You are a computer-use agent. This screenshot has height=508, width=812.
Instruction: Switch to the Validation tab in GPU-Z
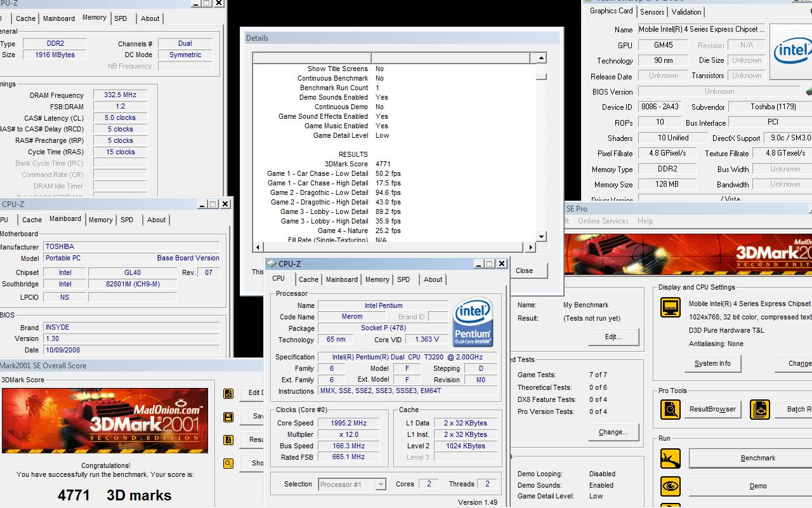point(686,11)
